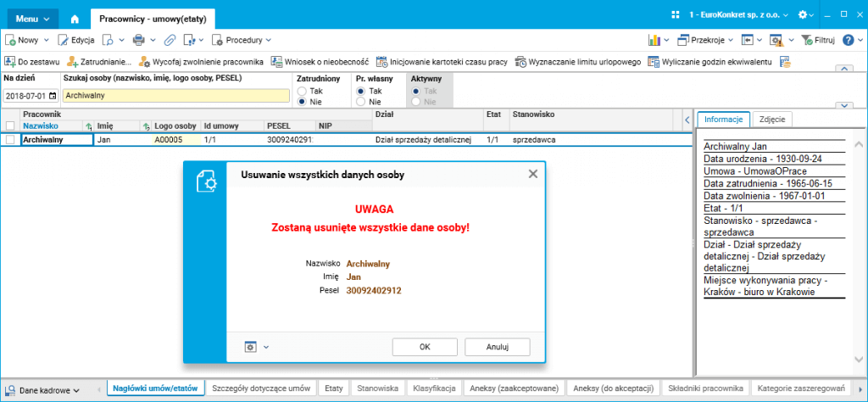Click the Szukaj osoby search field

tap(176, 96)
